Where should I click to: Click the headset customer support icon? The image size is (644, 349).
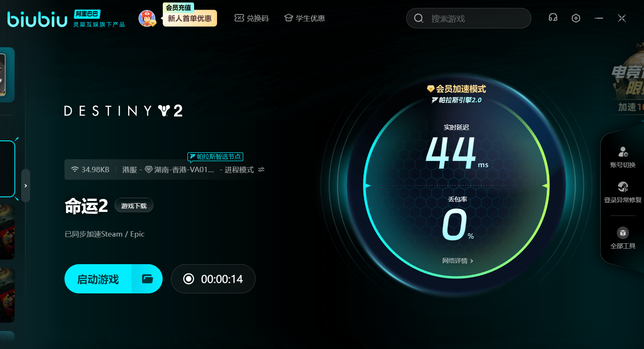[553, 18]
